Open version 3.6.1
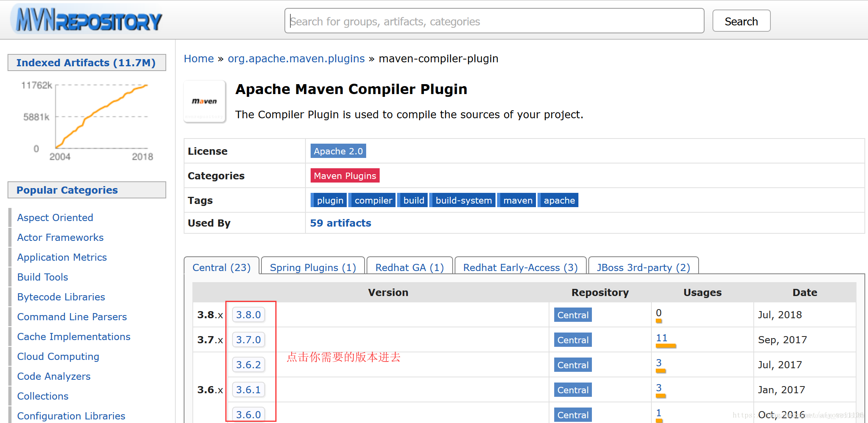 (x=248, y=390)
